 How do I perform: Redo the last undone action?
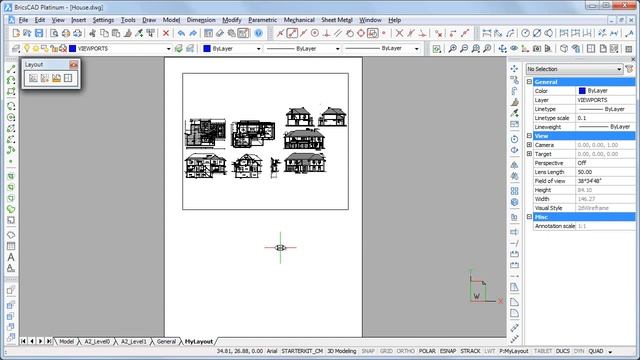tap(193, 33)
